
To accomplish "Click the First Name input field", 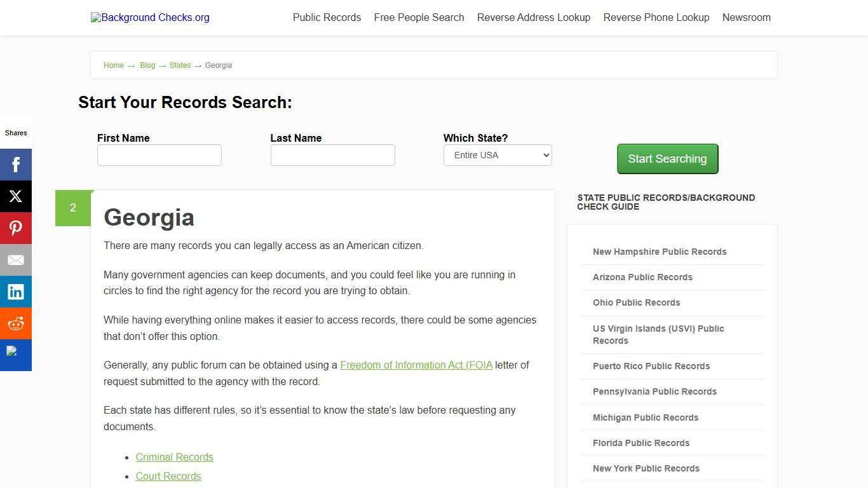I will pos(159,155).
